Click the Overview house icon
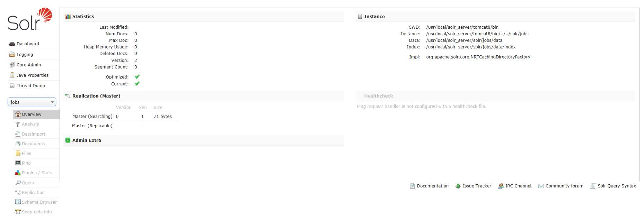Viewport: 644px width, 221px height. (x=18, y=114)
